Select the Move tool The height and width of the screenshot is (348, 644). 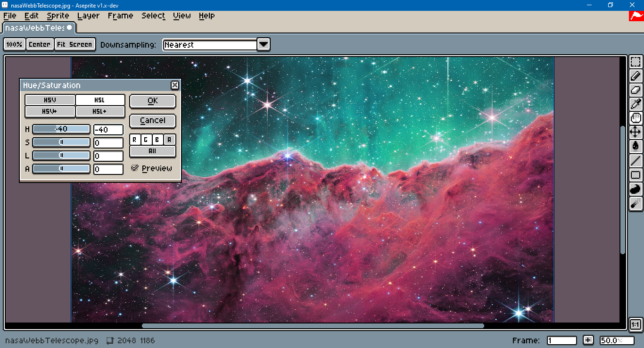click(636, 132)
